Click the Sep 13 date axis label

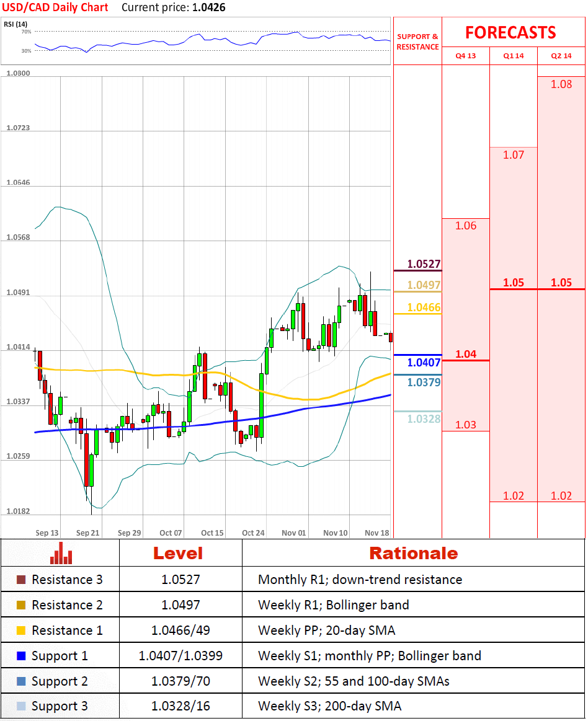click(47, 533)
